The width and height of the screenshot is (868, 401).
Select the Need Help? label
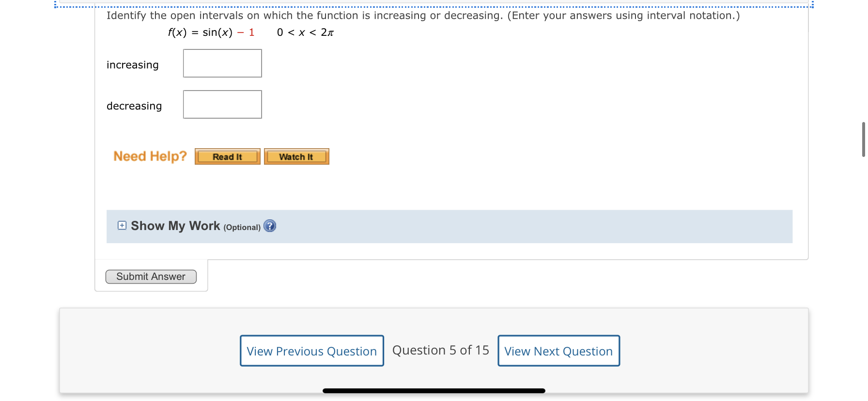pos(150,156)
